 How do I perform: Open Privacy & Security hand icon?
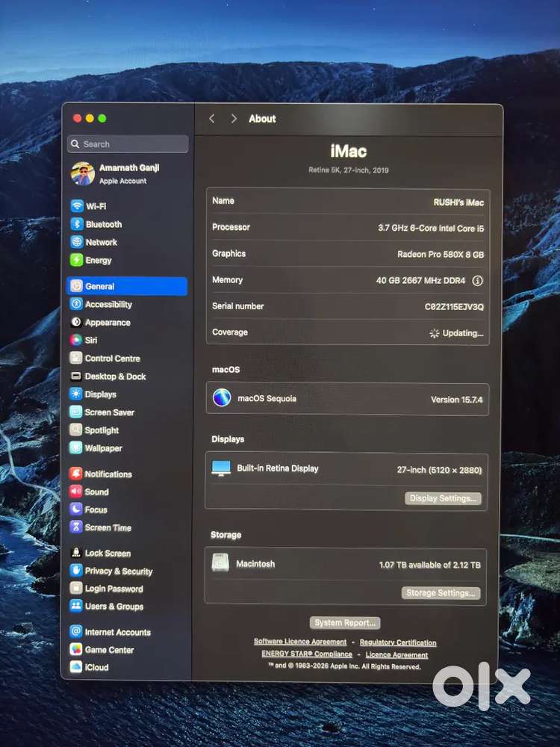click(x=75, y=570)
